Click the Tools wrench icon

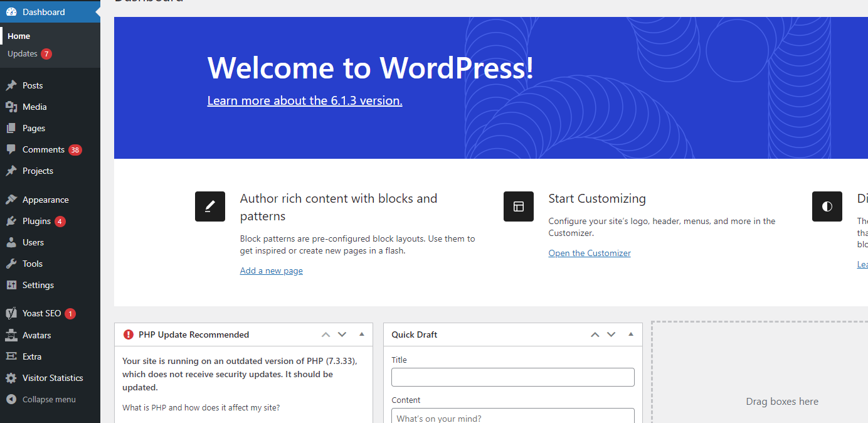click(x=11, y=264)
